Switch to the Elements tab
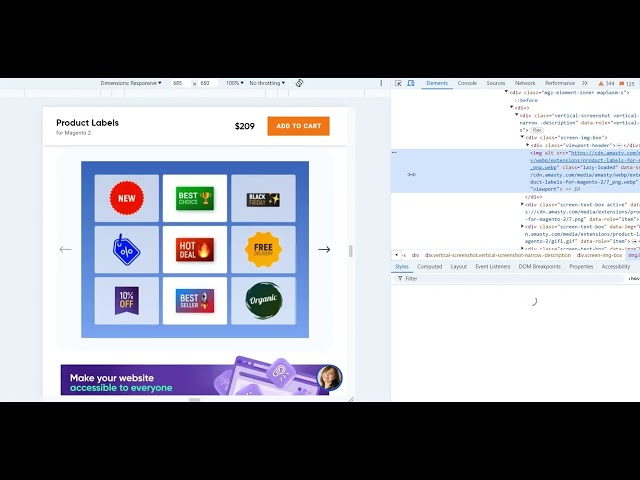 tap(437, 83)
